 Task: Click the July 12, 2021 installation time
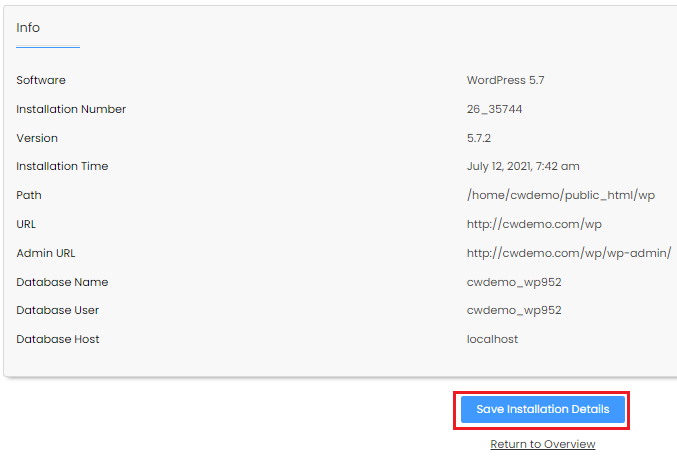(x=522, y=166)
